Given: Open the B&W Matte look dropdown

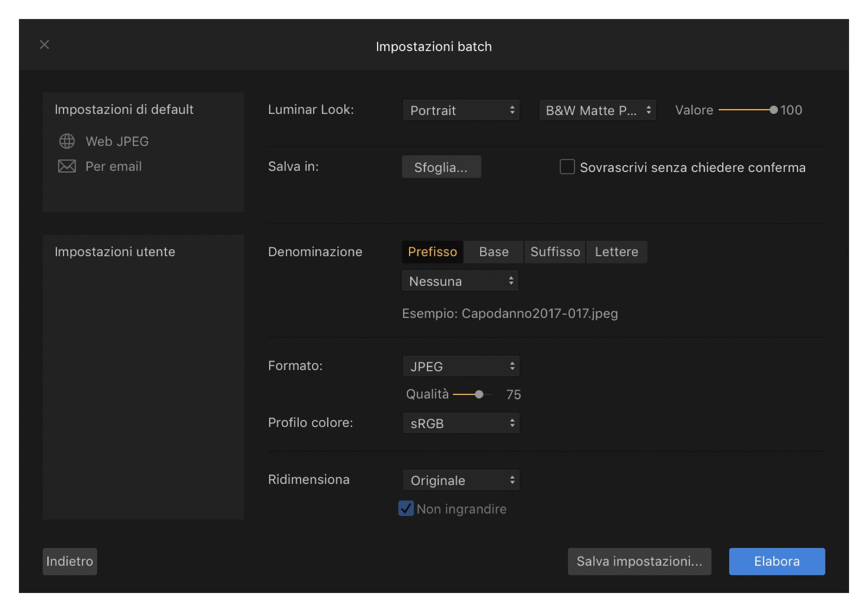Looking at the screenshot, I should click(597, 110).
